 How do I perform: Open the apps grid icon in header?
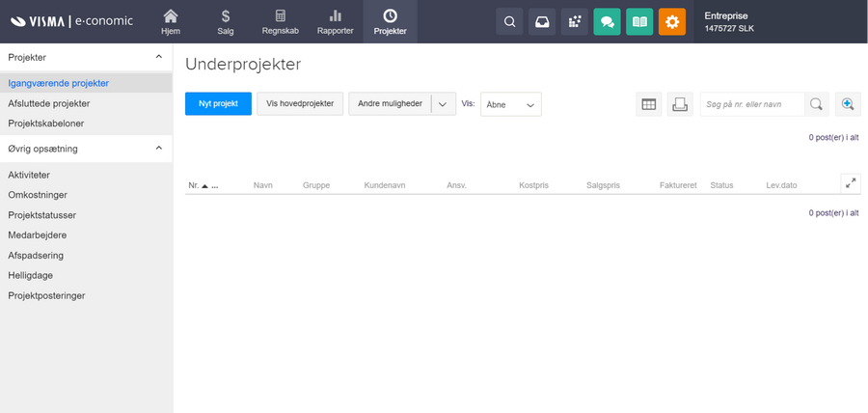(x=575, y=21)
